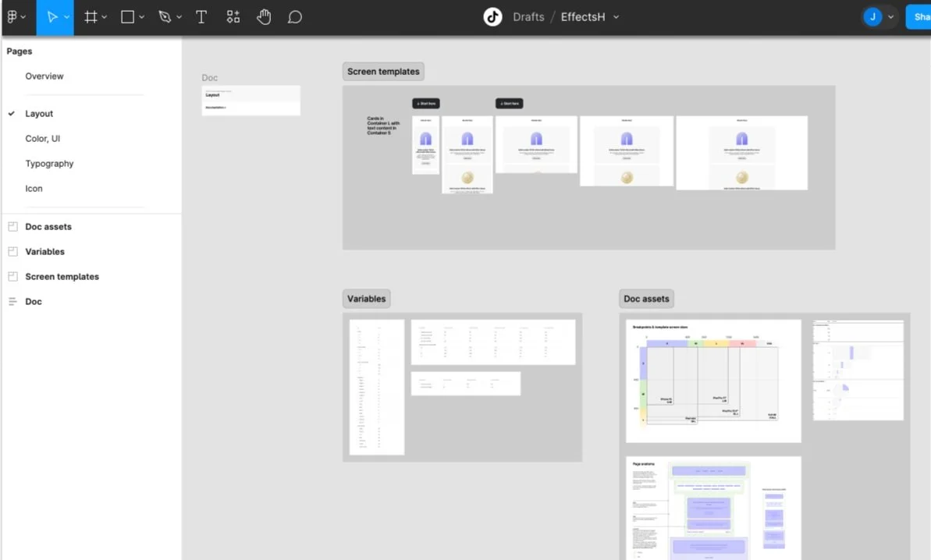Click the Cards in Container L note text
The height and width of the screenshot is (560, 931).
(383, 126)
